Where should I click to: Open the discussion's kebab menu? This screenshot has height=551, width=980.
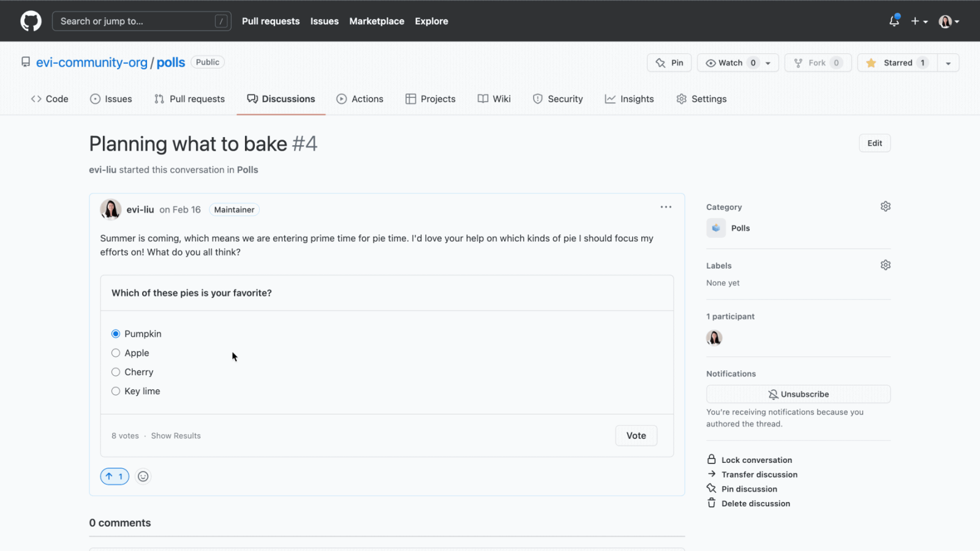666,207
